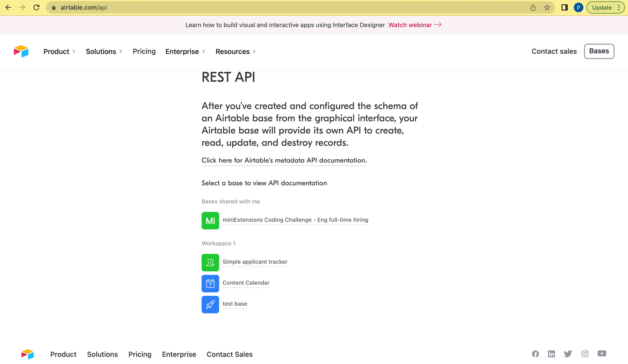Click the 'Workspace 1' label
This screenshot has height=364, width=628.
[x=219, y=244]
